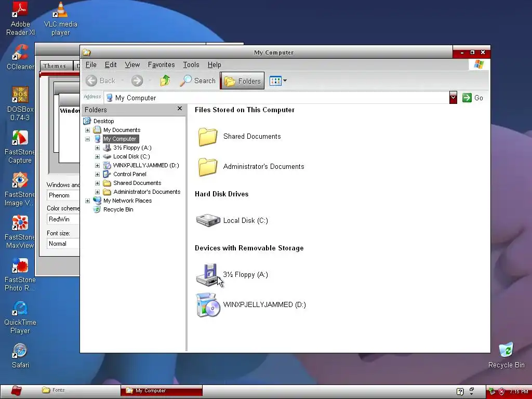532x399 pixels.
Task: Open the Address bar dropdown arrow
Action: click(x=453, y=98)
